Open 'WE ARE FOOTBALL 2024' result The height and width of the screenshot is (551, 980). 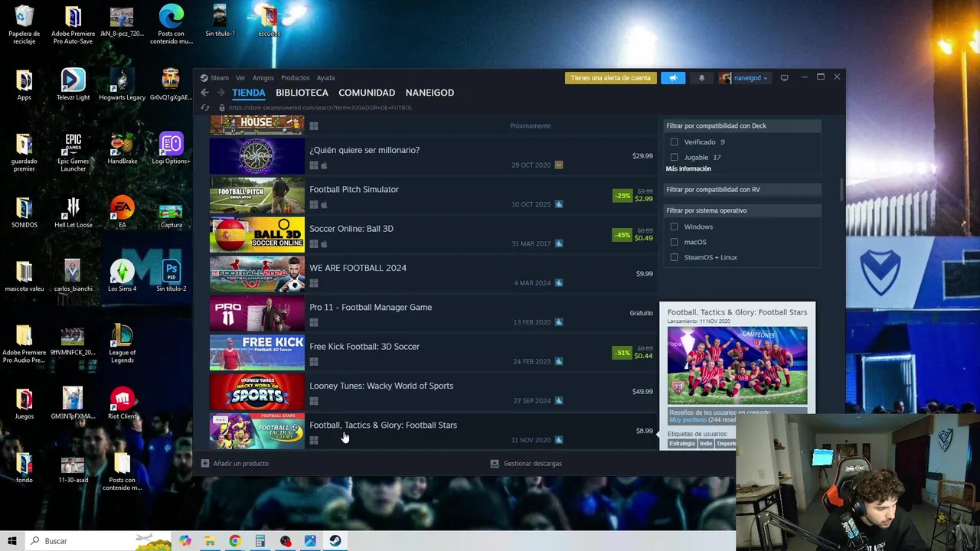coord(433,274)
